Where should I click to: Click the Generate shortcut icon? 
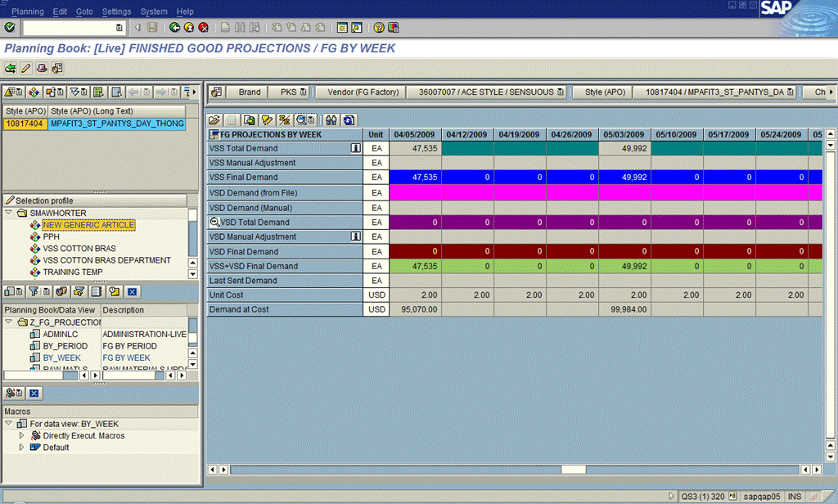pyautogui.click(x=357, y=27)
